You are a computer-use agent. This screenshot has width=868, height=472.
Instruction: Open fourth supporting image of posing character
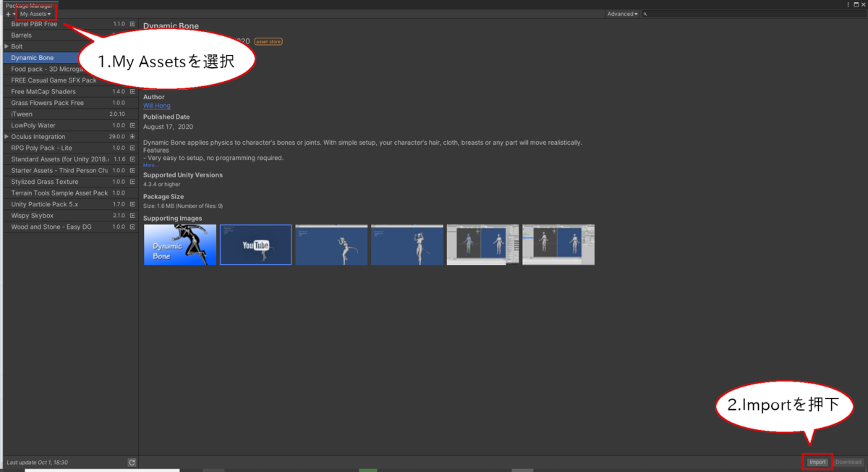(x=407, y=245)
